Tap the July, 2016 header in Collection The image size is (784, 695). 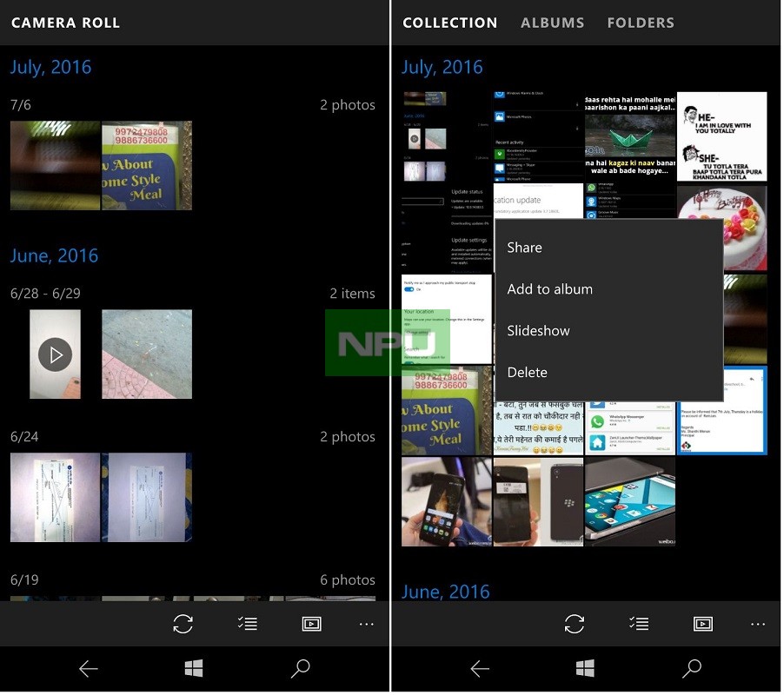443,68
